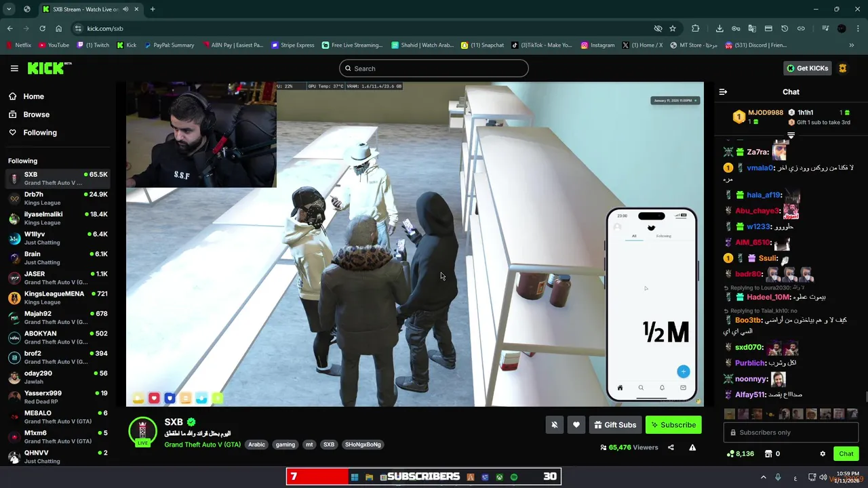This screenshot has height=488, width=868.
Task: Click SXB streamer live avatar
Action: pyautogui.click(x=142, y=432)
